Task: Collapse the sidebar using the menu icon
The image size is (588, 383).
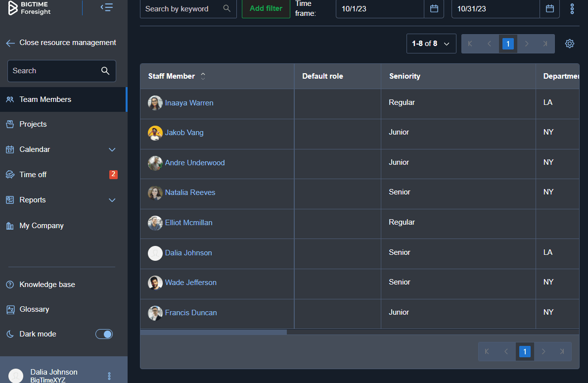Action: pos(106,7)
